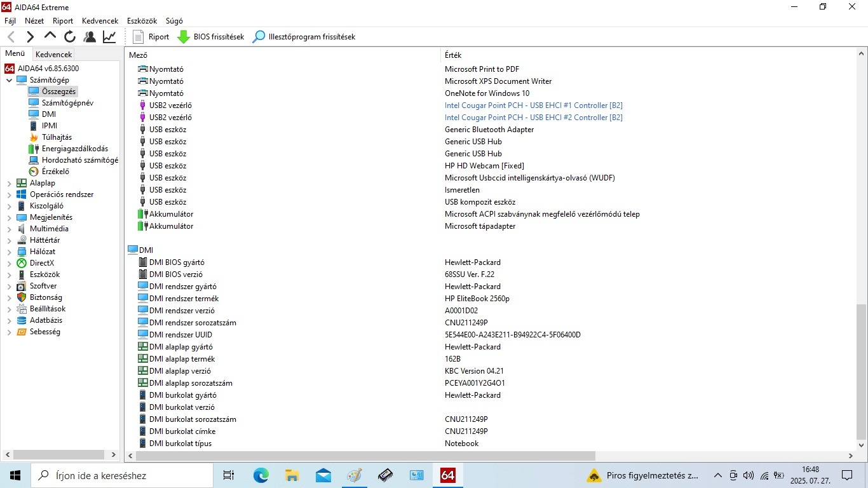Open the Riport menu

[x=63, y=21]
